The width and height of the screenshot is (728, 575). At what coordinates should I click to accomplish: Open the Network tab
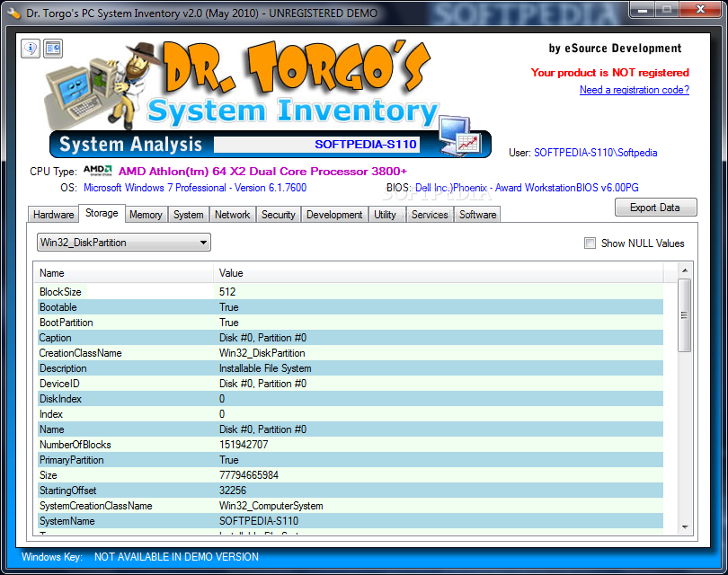[233, 215]
